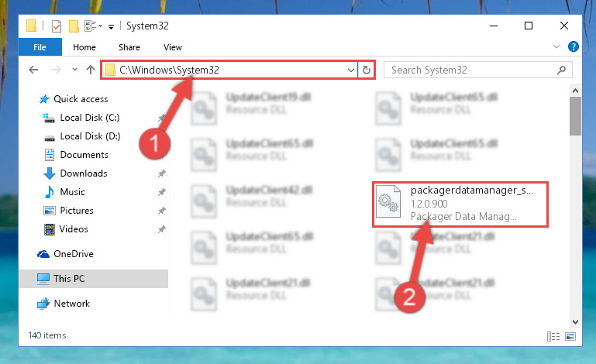
Task: Expand the address bar history dropdown
Action: click(351, 70)
